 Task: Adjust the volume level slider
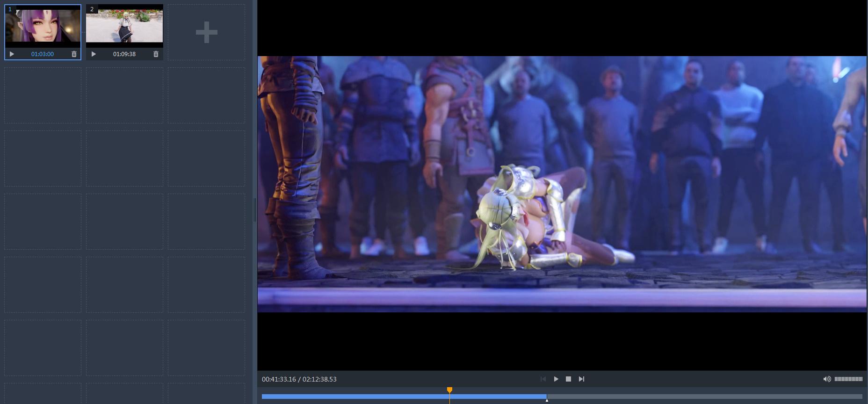click(848, 379)
